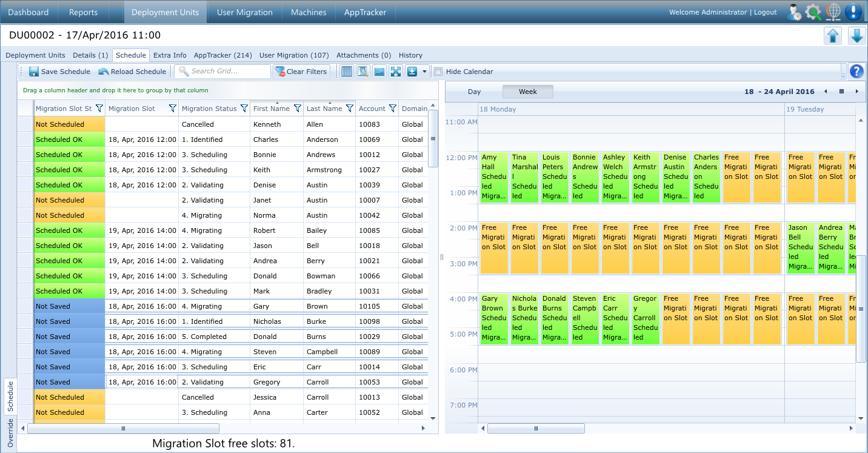Go to next deployment unit with down arrow
Image resolution: width=868 pixels, height=453 pixels.
856,36
